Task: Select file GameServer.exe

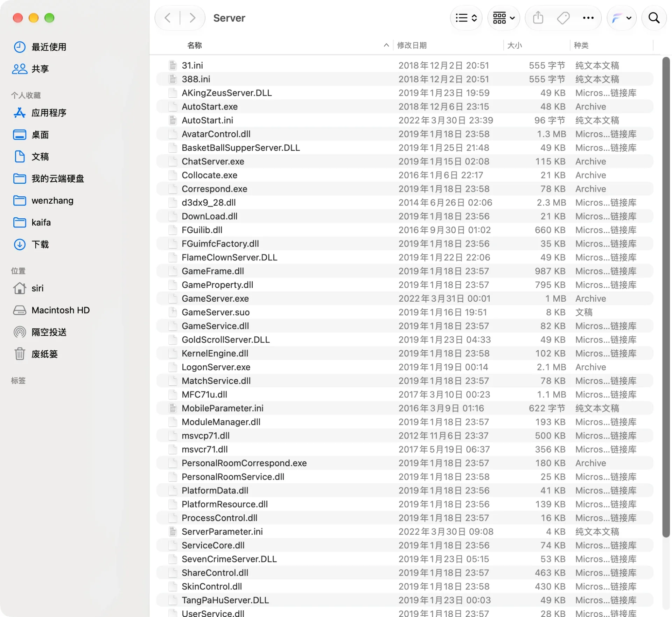Action: [x=405, y=299]
